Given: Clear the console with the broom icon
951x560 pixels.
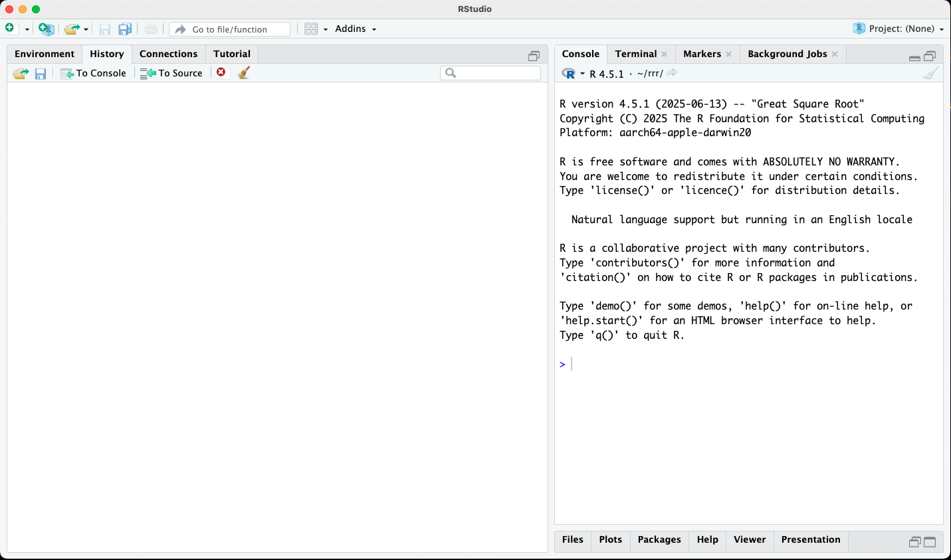Looking at the screenshot, I should click(x=931, y=73).
